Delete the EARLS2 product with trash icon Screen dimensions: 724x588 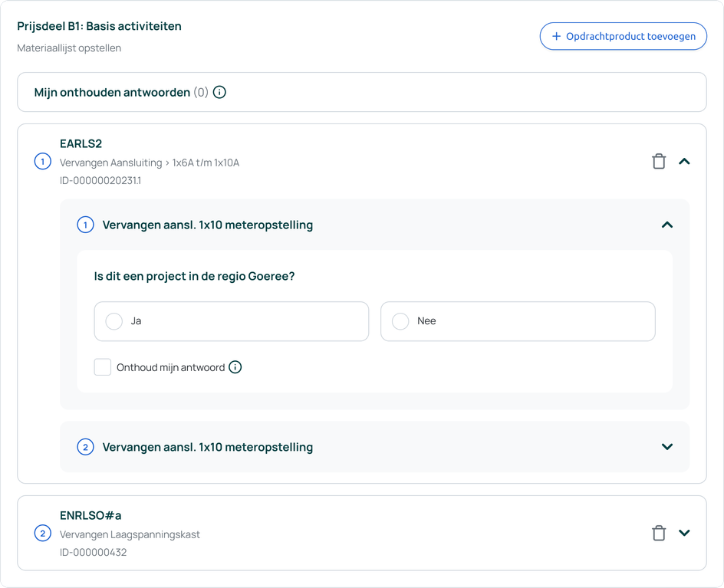[659, 162]
